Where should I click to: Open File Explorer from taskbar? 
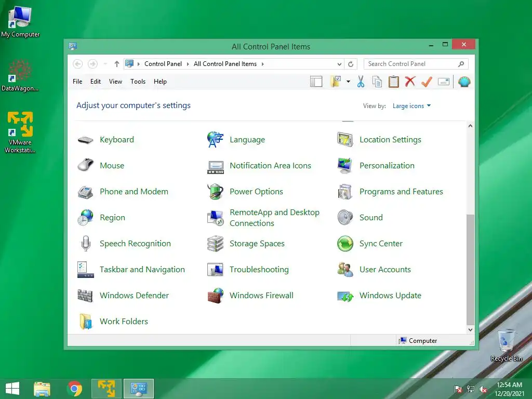point(42,389)
